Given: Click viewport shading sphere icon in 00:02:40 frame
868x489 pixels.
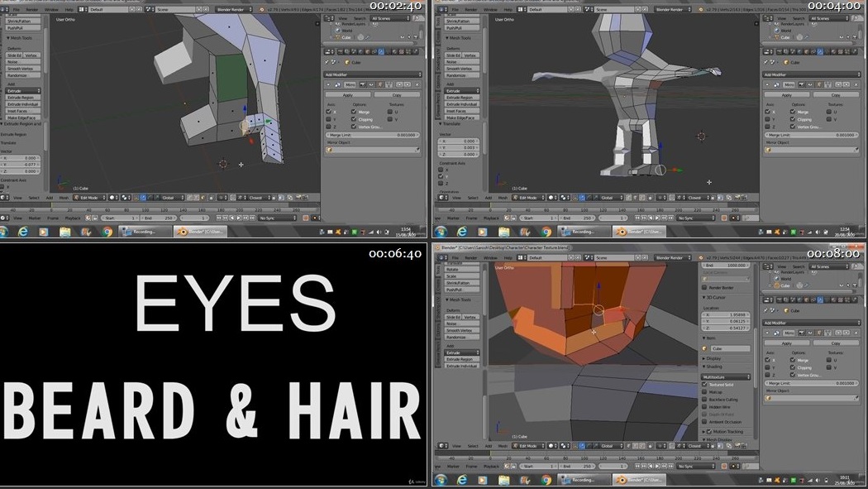Looking at the screenshot, I should click(113, 198).
